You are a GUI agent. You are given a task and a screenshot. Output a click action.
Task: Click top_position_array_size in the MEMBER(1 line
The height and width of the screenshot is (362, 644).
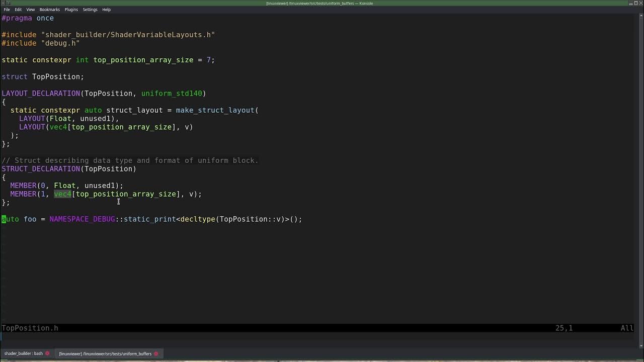[126, 194]
